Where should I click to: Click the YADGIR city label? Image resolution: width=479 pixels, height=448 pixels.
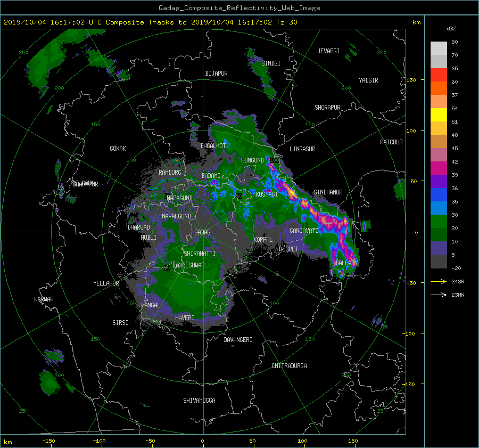(x=368, y=80)
